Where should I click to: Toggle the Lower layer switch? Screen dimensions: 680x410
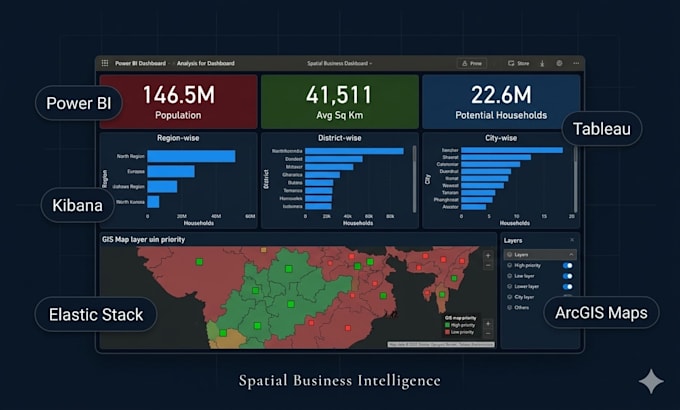[567, 286]
